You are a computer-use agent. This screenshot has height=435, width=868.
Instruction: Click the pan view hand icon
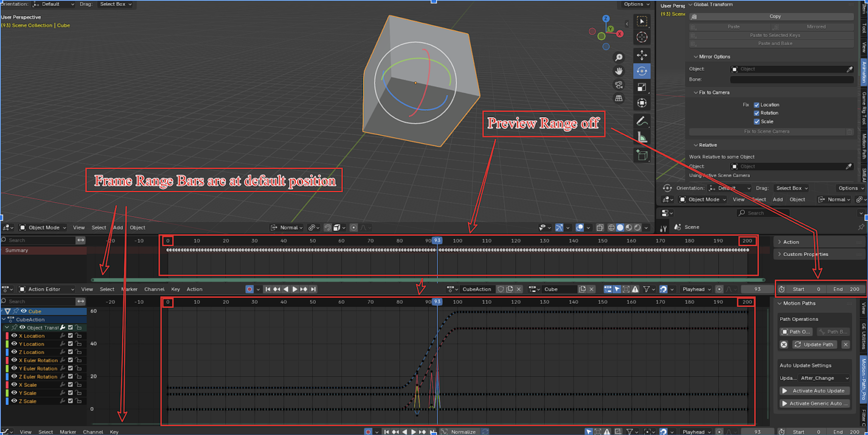click(x=619, y=71)
